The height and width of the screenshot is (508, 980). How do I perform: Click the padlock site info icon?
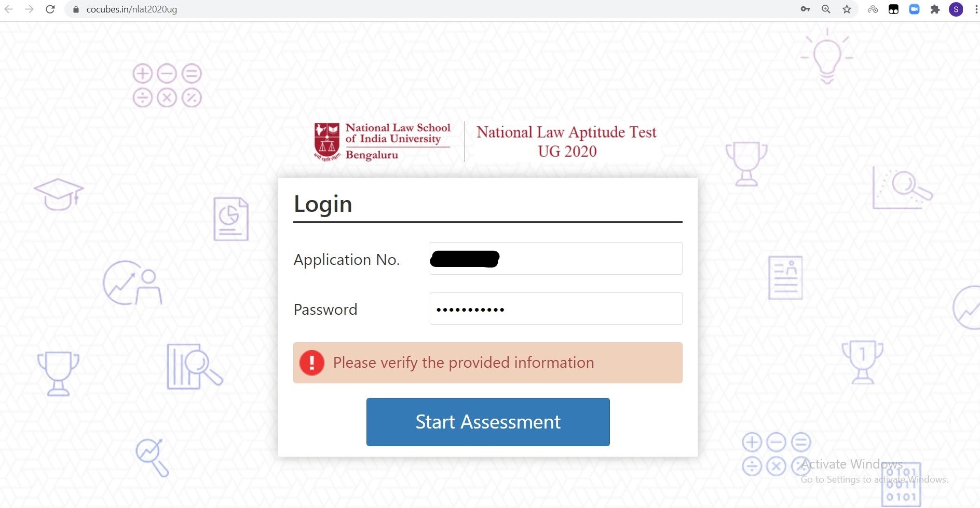click(x=76, y=9)
